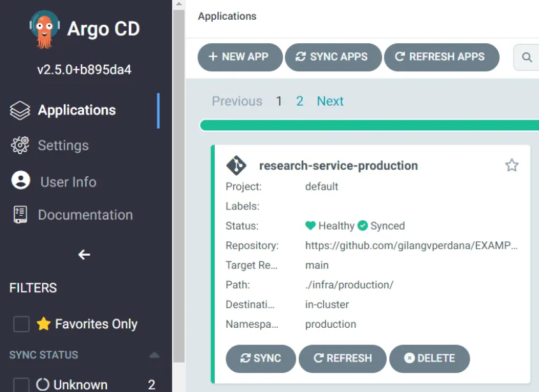Screen dimensions: 539x392
Task: Click the Unknown status circle icon
Action: pyautogui.click(x=43, y=384)
